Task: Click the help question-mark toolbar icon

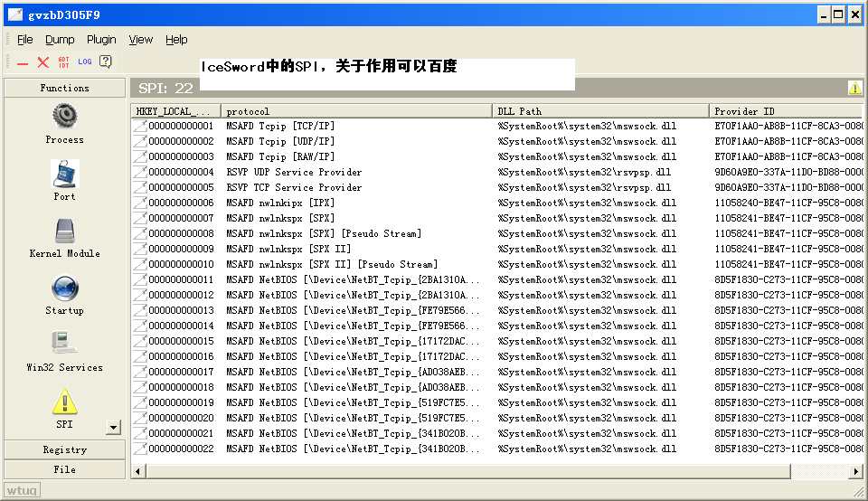Action: click(106, 62)
